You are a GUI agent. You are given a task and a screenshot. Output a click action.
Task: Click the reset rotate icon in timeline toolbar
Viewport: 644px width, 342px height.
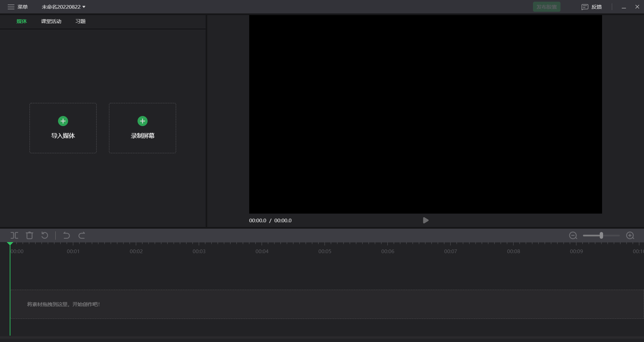tap(45, 235)
